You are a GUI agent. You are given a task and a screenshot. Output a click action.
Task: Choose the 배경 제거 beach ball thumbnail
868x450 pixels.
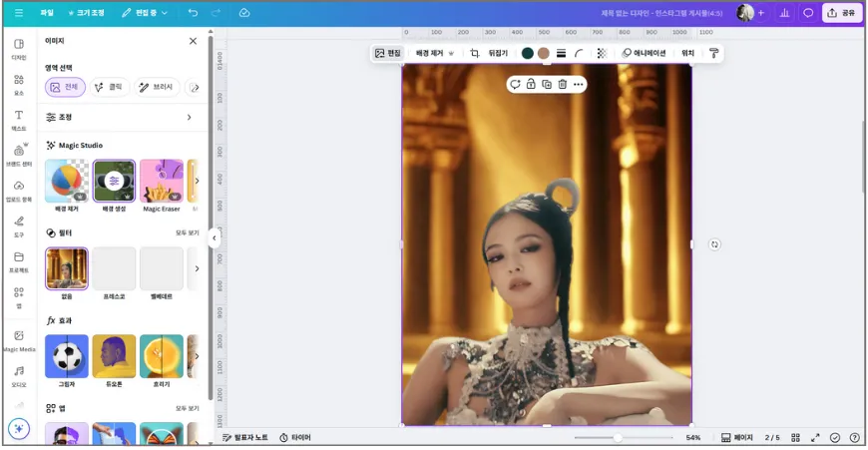(x=67, y=181)
